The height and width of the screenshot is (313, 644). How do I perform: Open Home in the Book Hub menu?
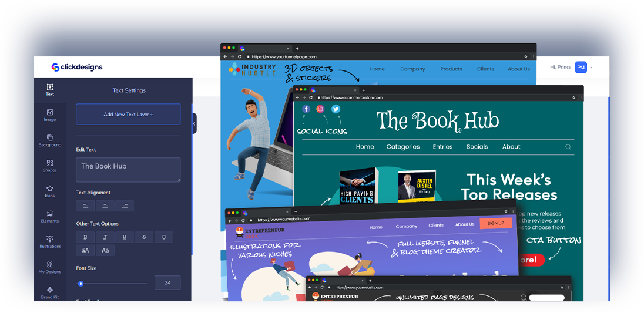pos(365,147)
